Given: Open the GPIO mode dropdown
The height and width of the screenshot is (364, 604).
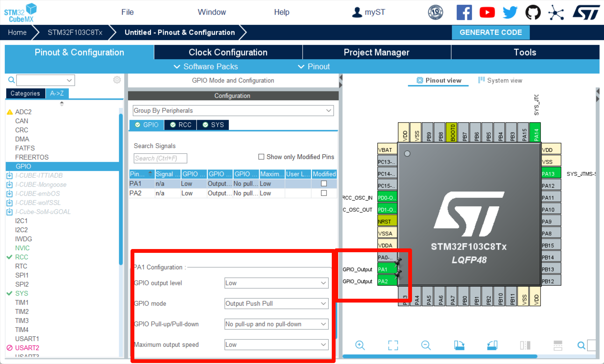Looking at the screenshot, I should [276, 303].
